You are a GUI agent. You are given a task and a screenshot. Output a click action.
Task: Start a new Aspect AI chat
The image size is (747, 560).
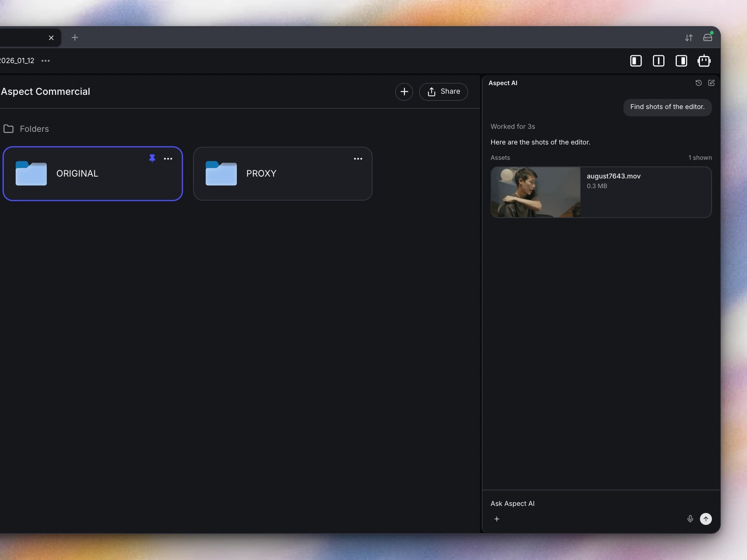711,83
